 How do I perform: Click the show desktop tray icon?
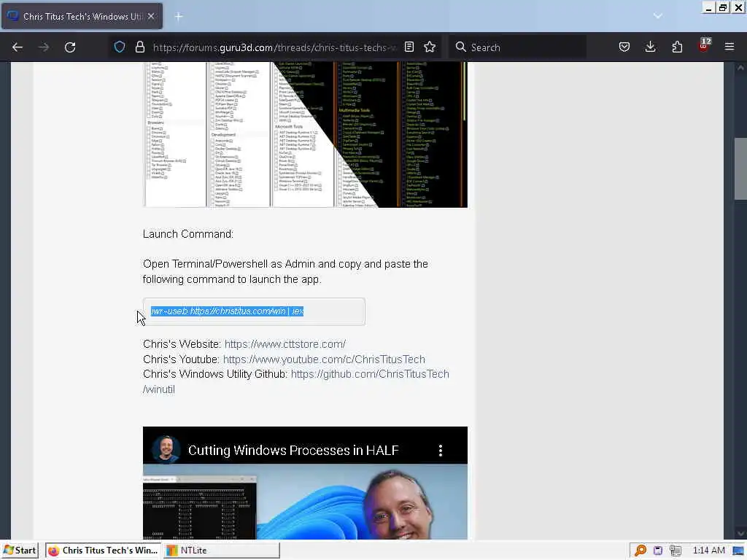tap(738, 551)
